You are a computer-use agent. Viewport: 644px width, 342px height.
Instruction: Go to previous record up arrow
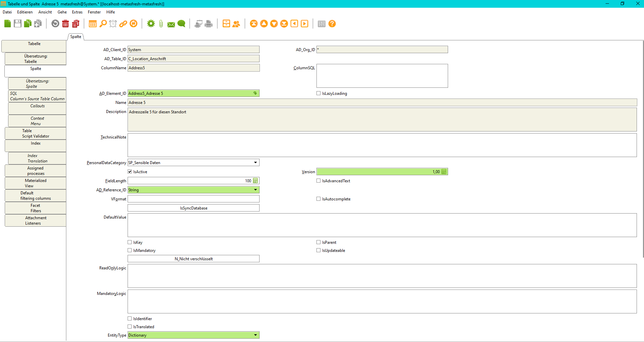[x=264, y=24]
